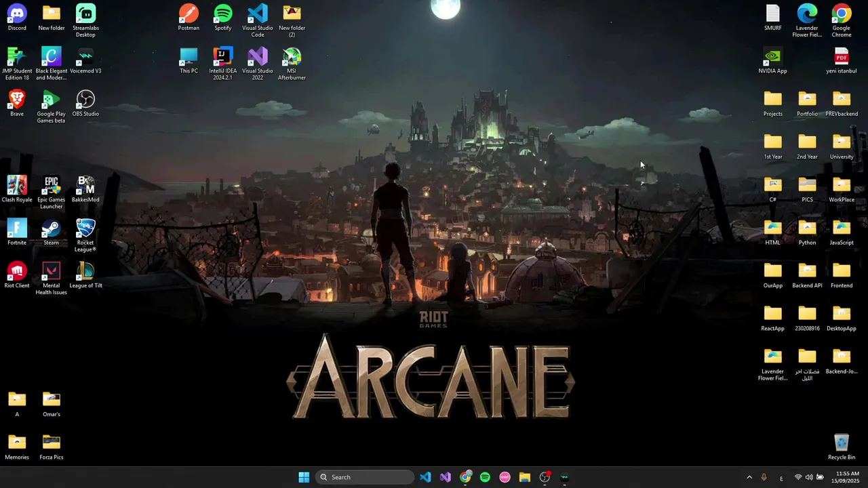Viewport: 868px width, 488px height.
Task: Select Visual Studio 2022 desktop shortcut
Action: 258,64
